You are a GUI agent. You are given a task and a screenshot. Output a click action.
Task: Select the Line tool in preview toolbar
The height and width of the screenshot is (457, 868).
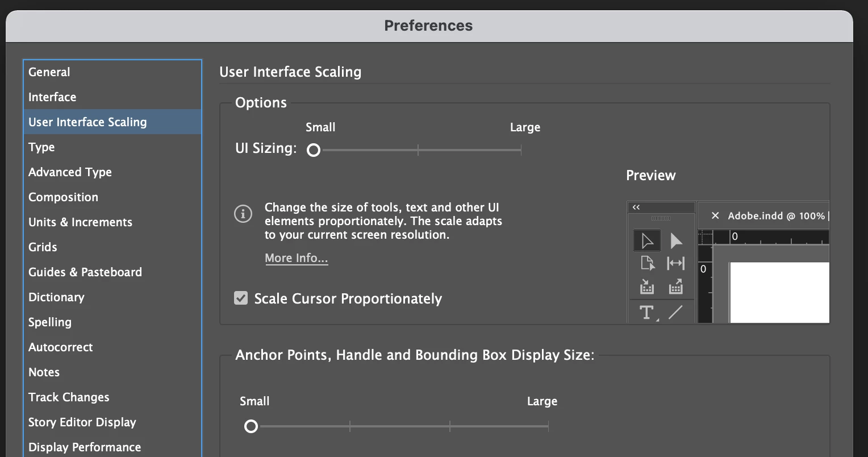pos(675,312)
